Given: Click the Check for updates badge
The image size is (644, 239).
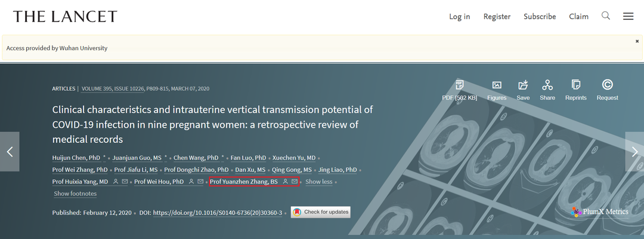Looking at the screenshot, I should click(x=321, y=212).
